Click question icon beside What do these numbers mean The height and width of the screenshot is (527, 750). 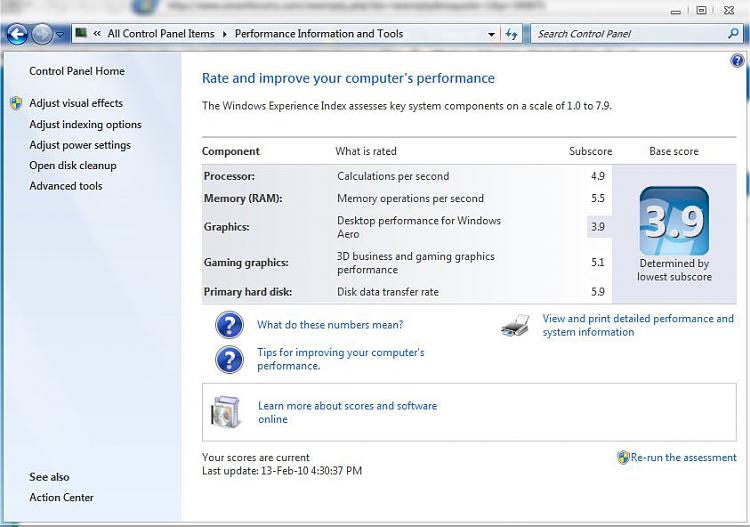[x=230, y=325]
